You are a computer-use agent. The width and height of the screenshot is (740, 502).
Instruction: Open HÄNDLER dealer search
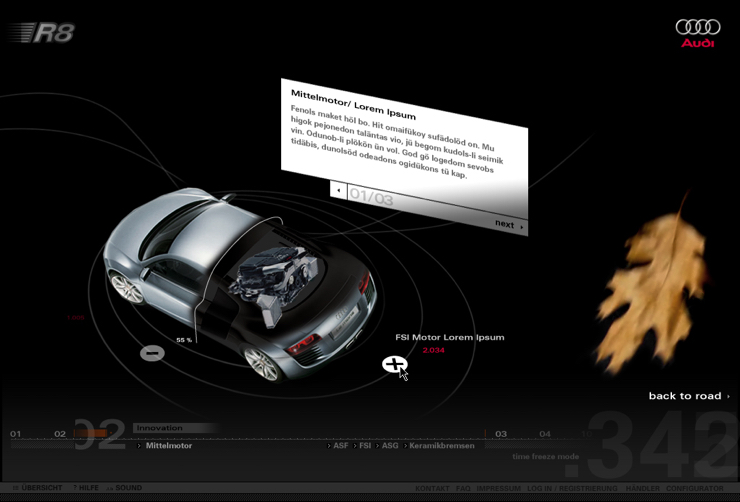[642, 488]
